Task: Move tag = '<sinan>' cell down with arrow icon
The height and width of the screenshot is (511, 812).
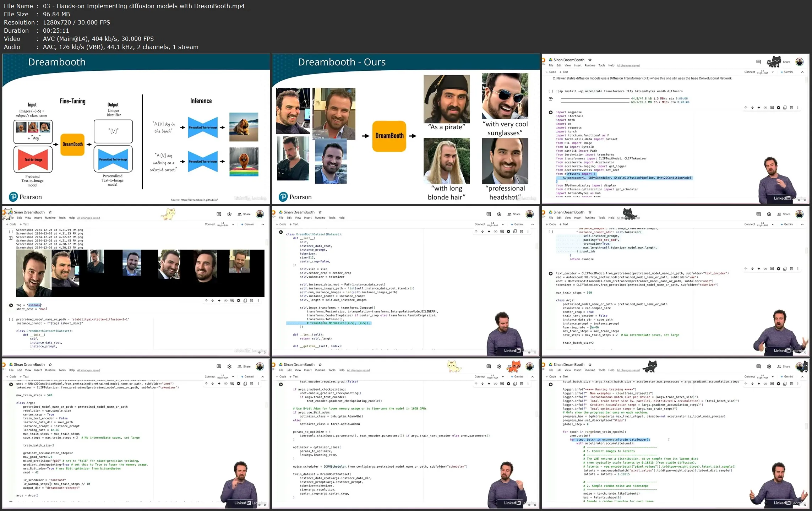Action: point(213,300)
